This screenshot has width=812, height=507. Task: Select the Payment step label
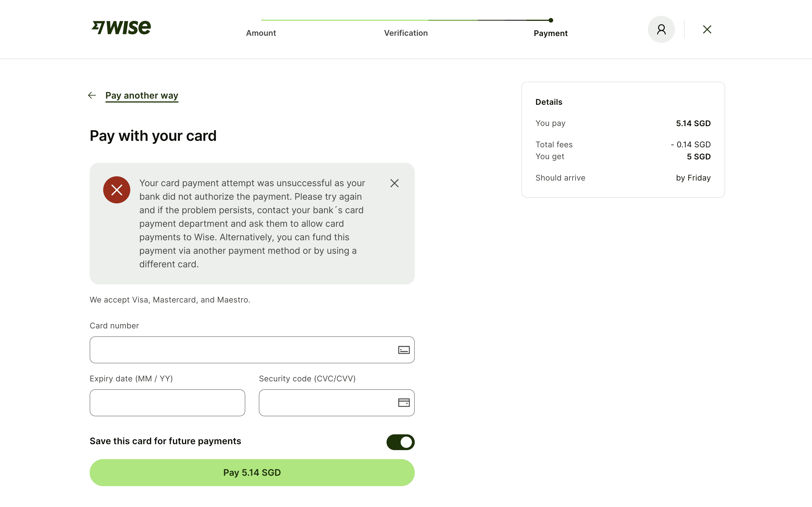coord(551,33)
